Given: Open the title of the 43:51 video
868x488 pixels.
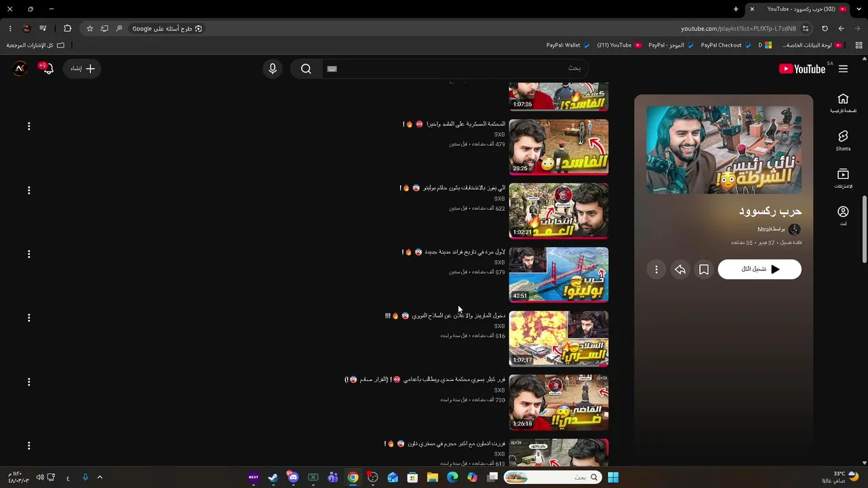Looking at the screenshot, I should click(454, 252).
